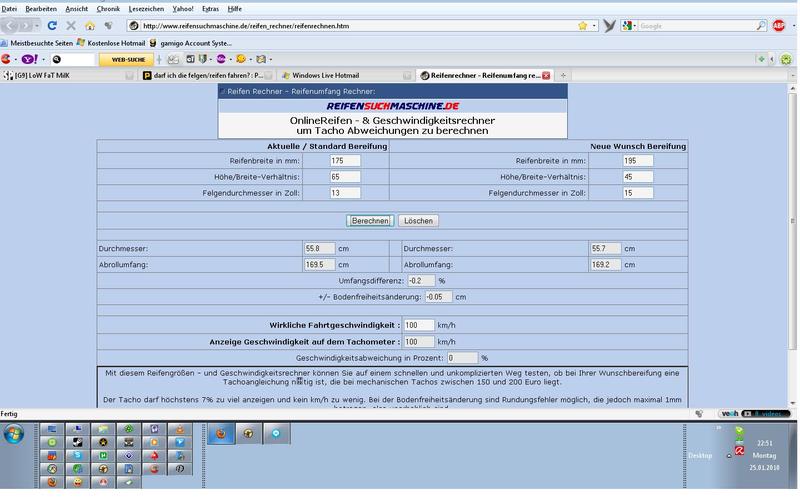This screenshot has width=800, height=500.
Task: Click the Bodenfreiheitsänderung field showing -0.05
Action: [438, 297]
